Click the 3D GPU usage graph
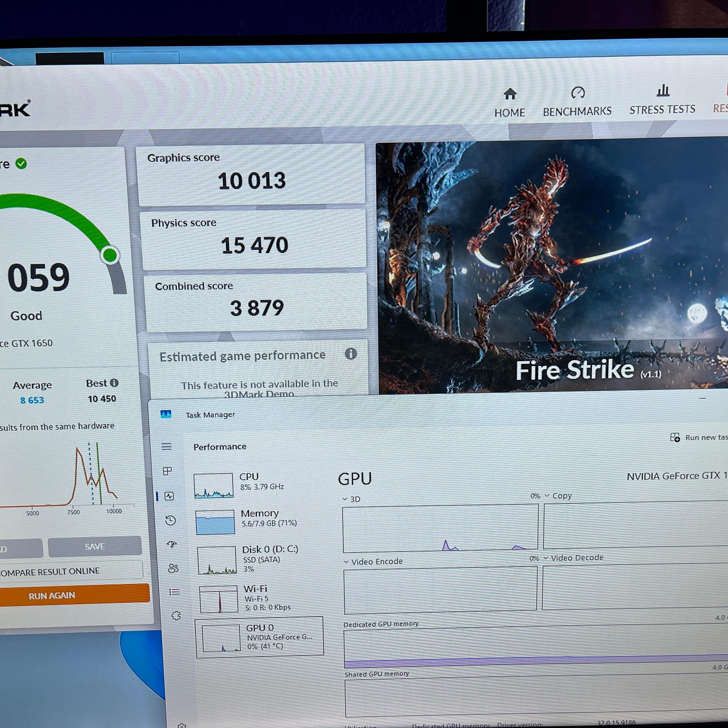This screenshot has width=728, height=728. pyautogui.click(x=440, y=528)
